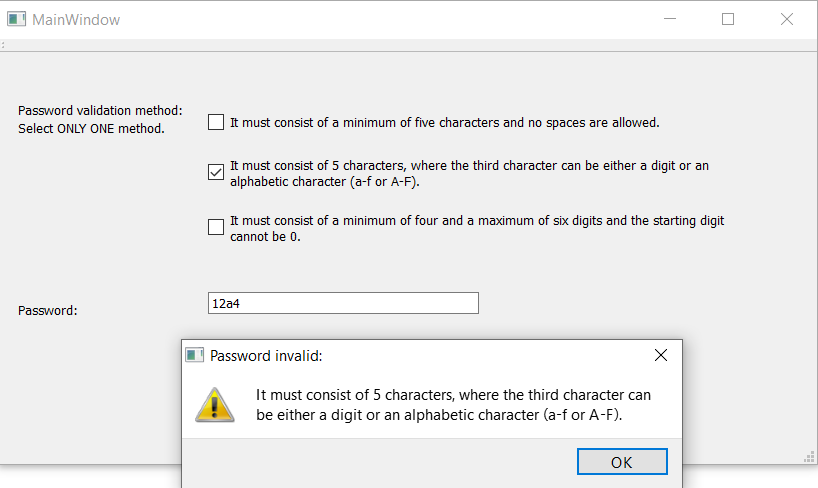Click the resize grip at window corner
The height and width of the screenshot is (488, 818).
[x=809, y=457]
